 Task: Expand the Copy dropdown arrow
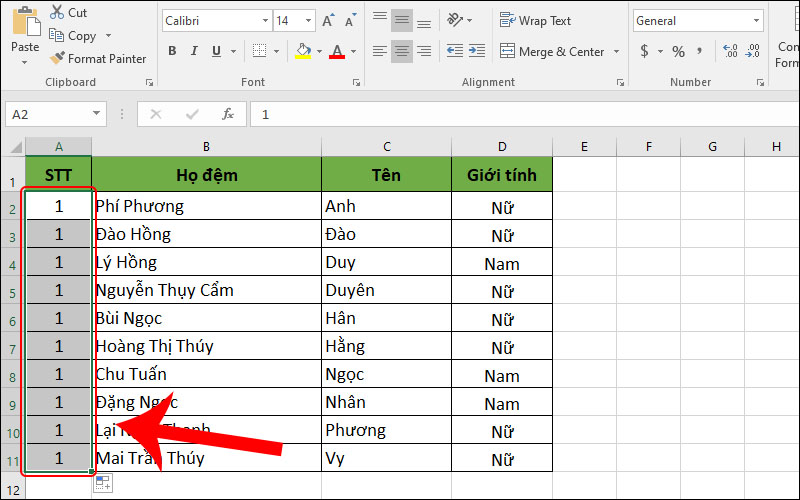click(x=108, y=36)
